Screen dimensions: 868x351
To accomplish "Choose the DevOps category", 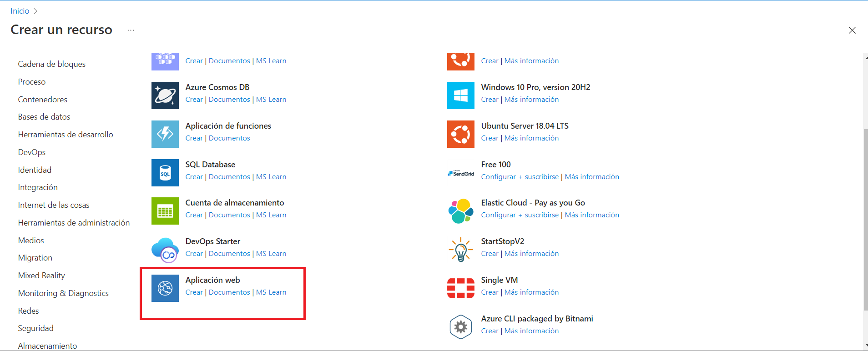I will (32, 152).
